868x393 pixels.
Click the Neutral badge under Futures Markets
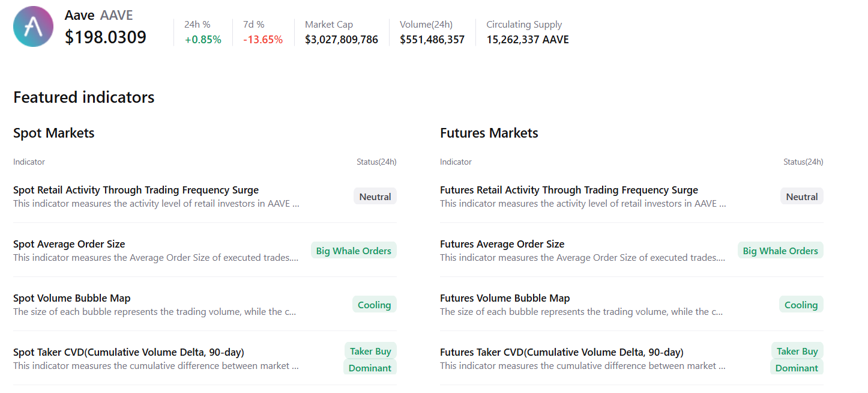[x=801, y=196]
